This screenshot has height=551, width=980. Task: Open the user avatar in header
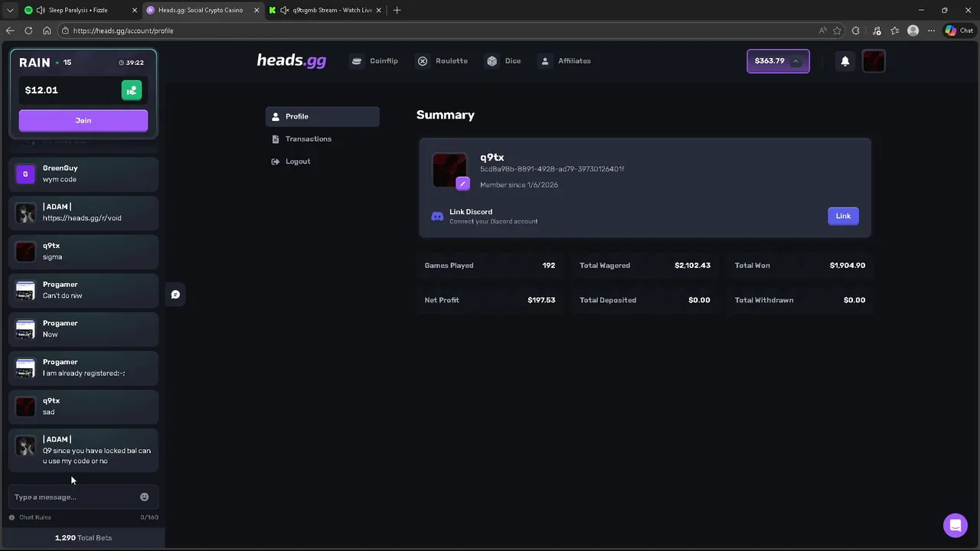[x=874, y=61]
